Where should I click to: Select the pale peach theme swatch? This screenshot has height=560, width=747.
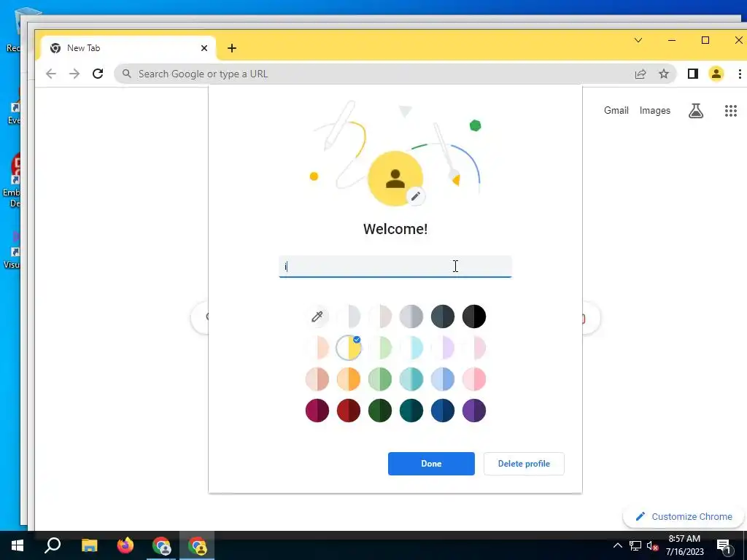[317, 348]
